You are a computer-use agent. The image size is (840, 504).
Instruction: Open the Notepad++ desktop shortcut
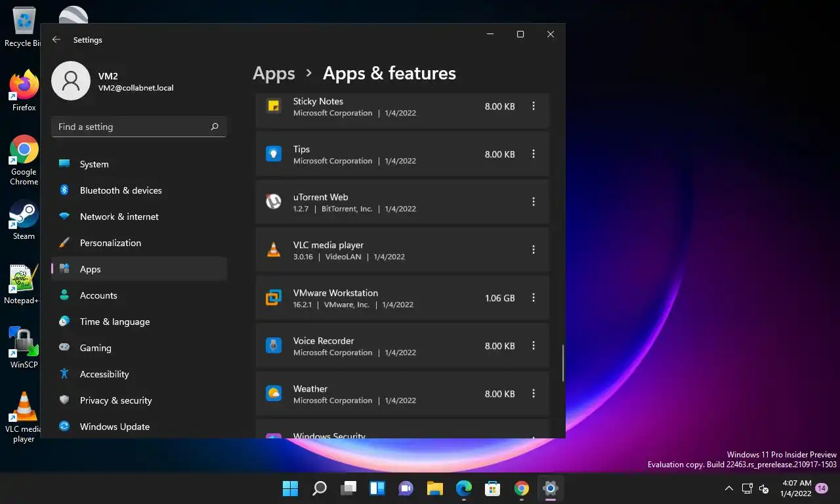[x=24, y=284]
